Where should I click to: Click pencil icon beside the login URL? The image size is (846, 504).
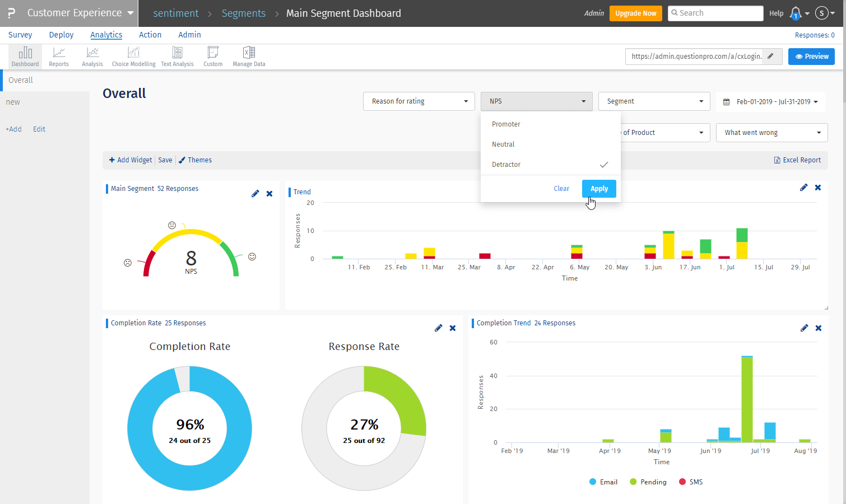771,56
